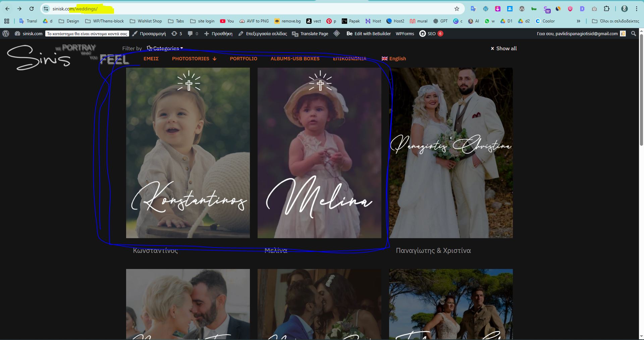
Task: Open the Melina gallery thumbnail
Action: tap(319, 153)
